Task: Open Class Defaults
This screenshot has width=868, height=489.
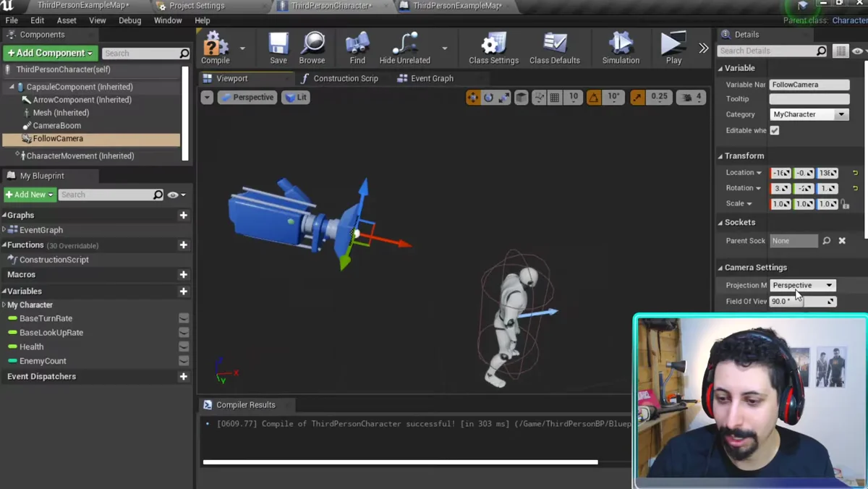Action: click(x=555, y=48)
